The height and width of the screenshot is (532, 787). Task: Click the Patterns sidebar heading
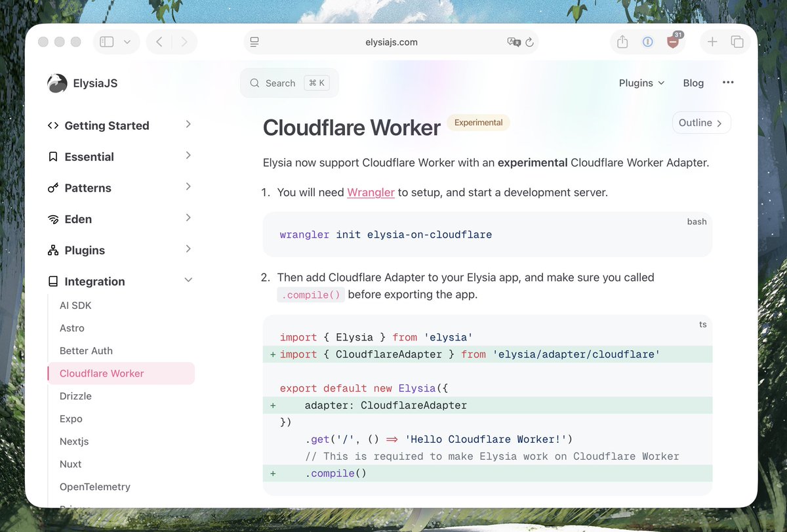pyautogui.click(x=88, y=188)
